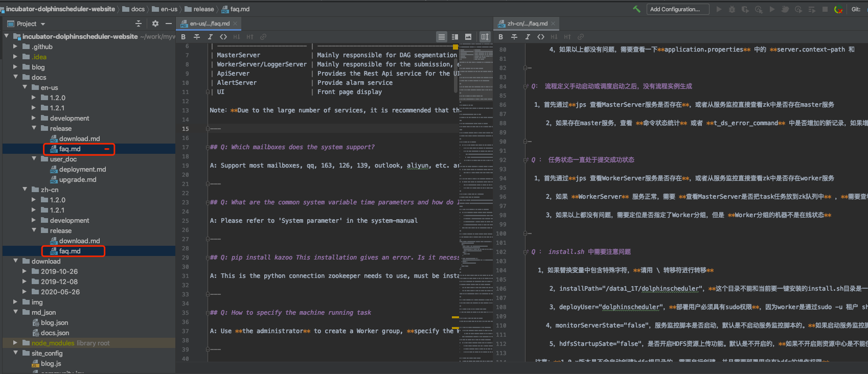Hide the Project tool window with minus icon
The height and width of the screenshot is (374, 868).
pos(169,24)
